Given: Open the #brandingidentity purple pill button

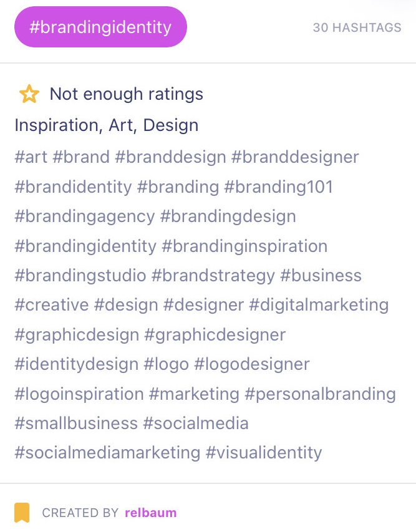Looking at the screenshot, I should [x=100, y=27].
